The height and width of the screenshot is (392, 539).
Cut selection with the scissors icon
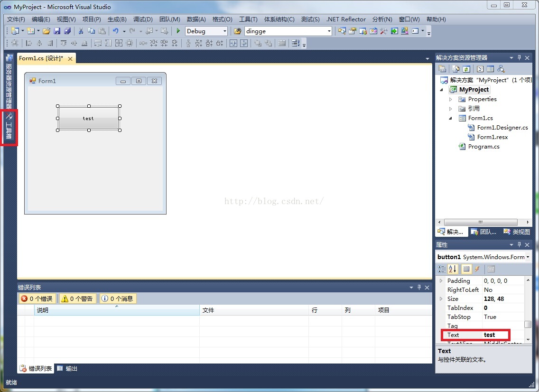pyautogui.click(x=81, y=31)
